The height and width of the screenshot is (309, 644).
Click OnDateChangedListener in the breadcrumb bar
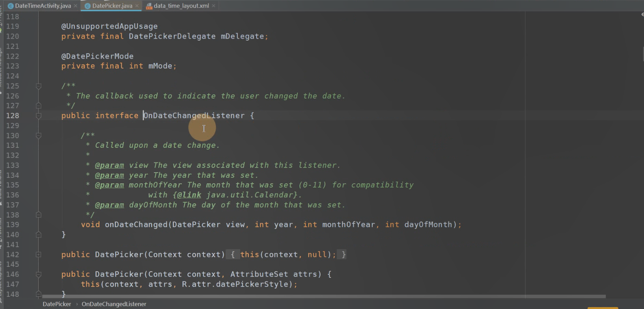pyautogui.click(x=114, y=304)
